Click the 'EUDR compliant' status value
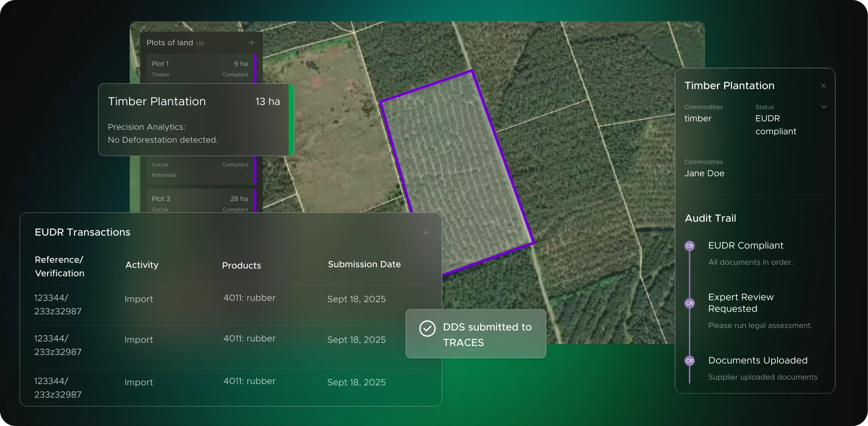868x426 pixels. [776, 125]
